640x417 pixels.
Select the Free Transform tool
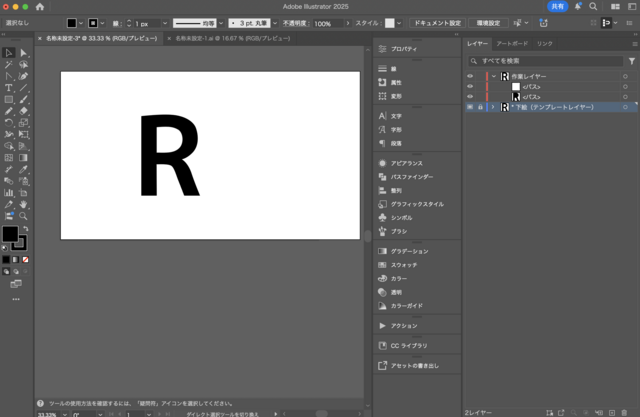click(23, 134)
